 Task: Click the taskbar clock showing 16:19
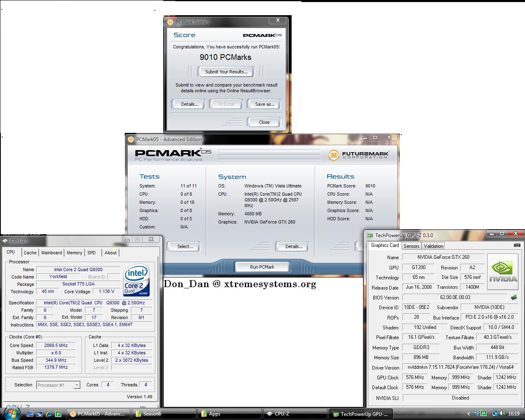(x=514, y=414)
